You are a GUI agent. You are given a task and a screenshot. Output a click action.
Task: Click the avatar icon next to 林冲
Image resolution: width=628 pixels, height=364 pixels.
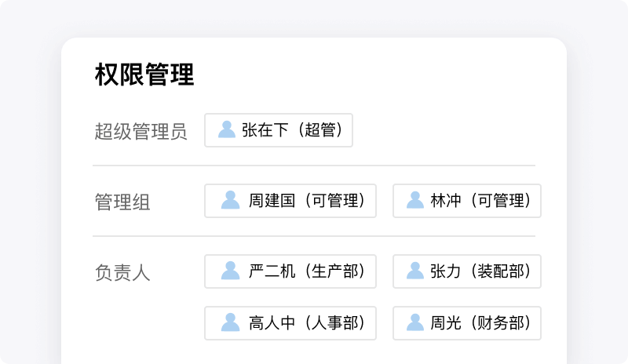point(415,200)
